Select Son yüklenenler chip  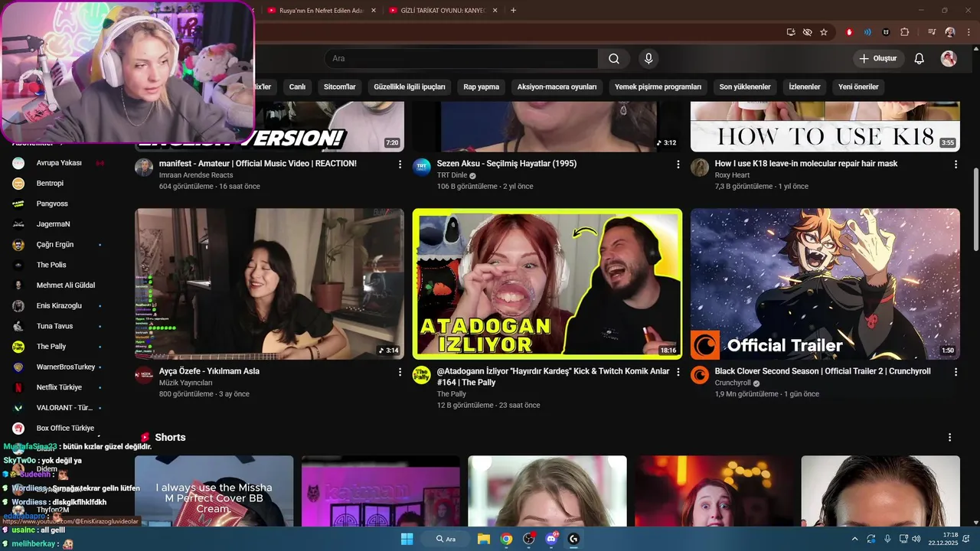click(x=745, y=87)
